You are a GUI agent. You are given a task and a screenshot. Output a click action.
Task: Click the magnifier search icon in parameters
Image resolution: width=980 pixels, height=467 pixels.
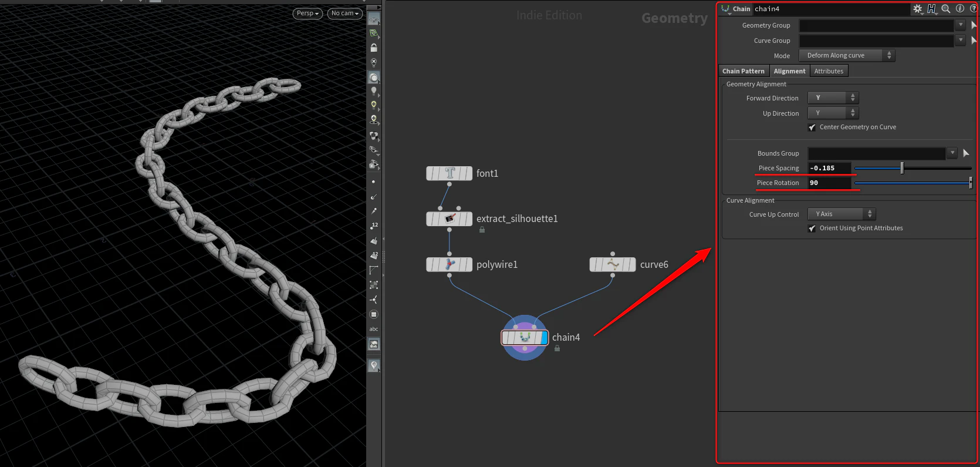pos(946,9)
